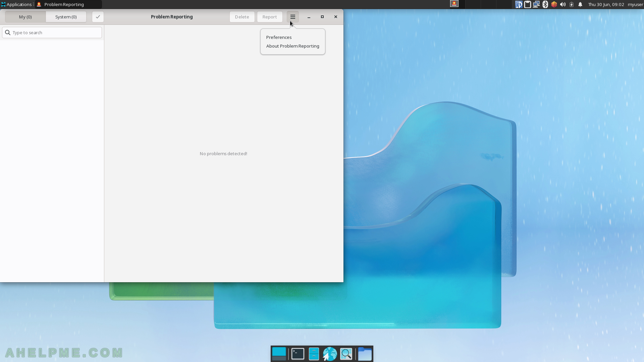Open the hamburger menu button
The width and height of the screenshot is (644, 362).
tap(292, 17)
